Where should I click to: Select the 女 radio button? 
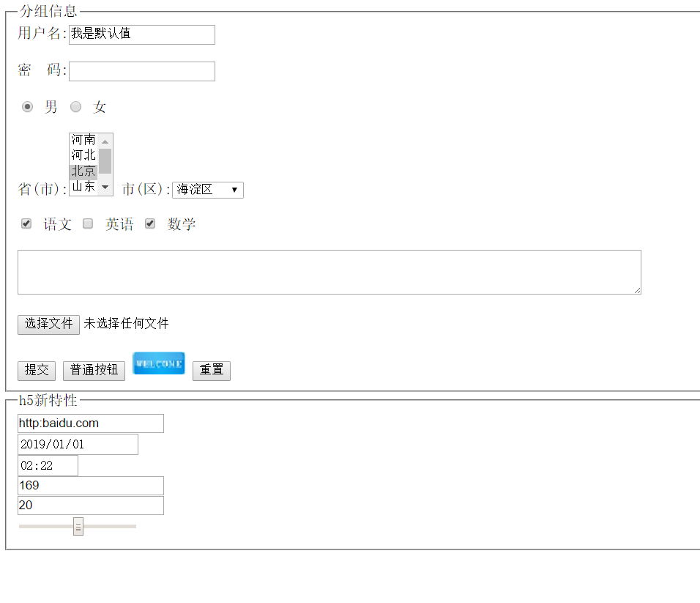(76, 107)
